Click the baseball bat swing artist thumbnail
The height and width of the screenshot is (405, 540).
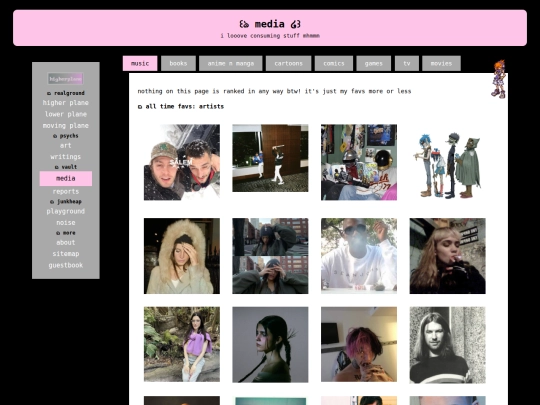point(270,158)
